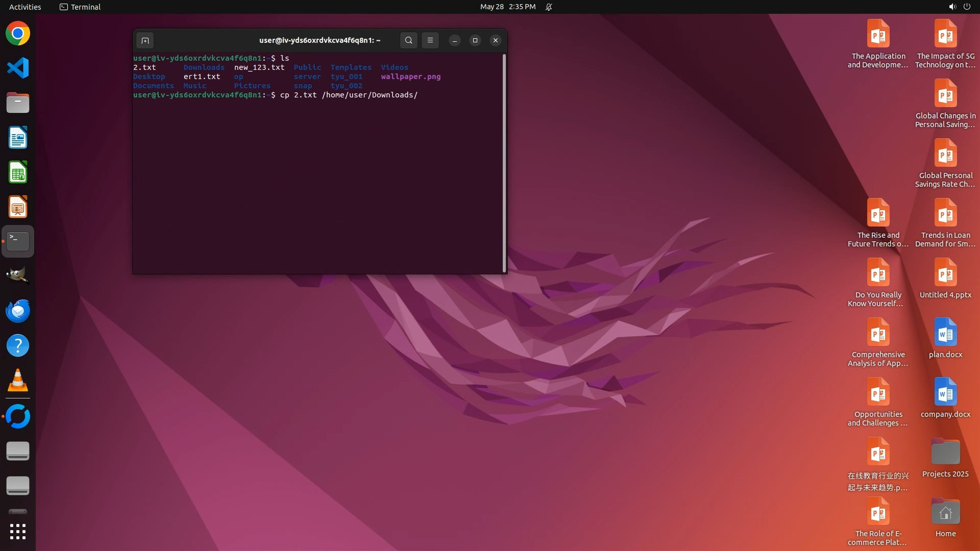Launch GIMP image editor from dock
980x551 pixels.
pos(18,276)
